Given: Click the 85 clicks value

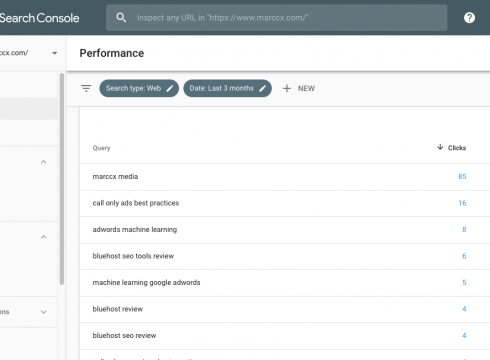Looking at the screenshot, I should pos(462,176).
